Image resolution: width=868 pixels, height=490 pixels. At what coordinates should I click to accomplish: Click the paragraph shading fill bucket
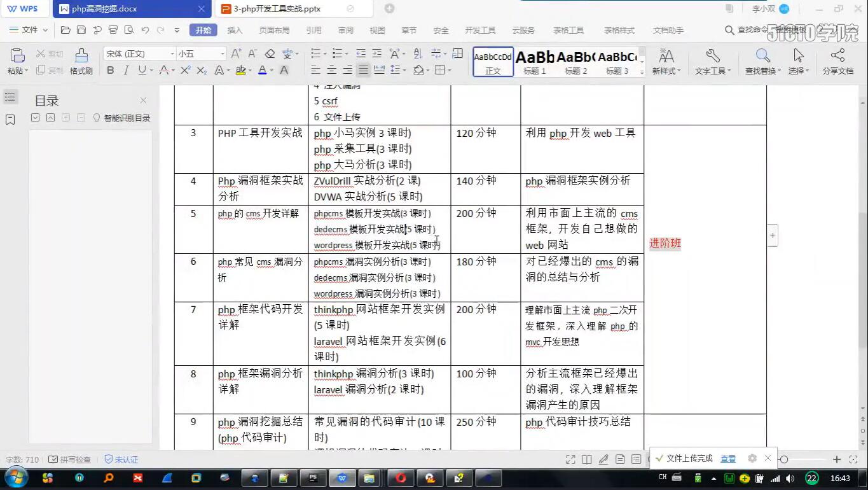point(418,70)
